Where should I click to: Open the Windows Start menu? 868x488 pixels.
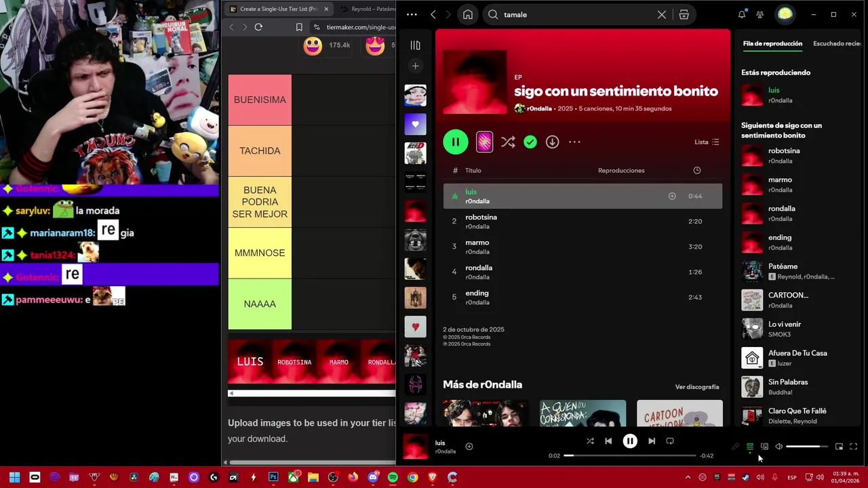[x=14, y=477]
